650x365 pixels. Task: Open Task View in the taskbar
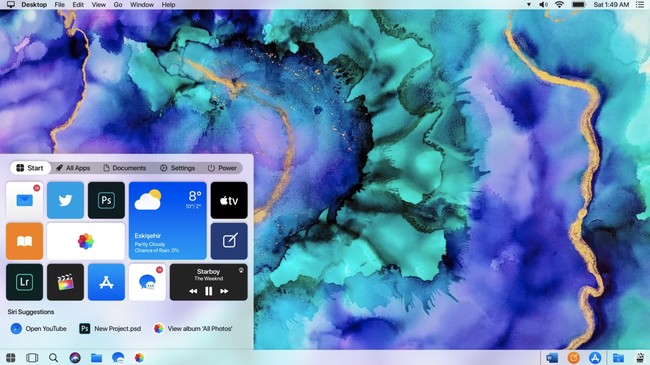pyautogui.click(x=32, y=358)
